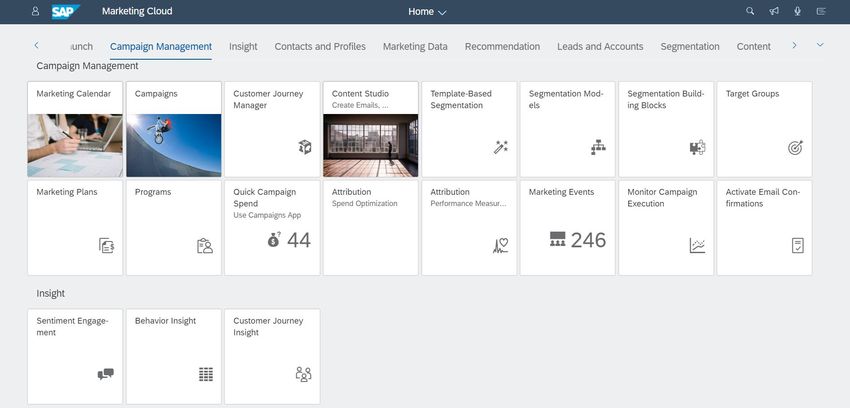Open the top-right list menu icon

pos(822,11)
